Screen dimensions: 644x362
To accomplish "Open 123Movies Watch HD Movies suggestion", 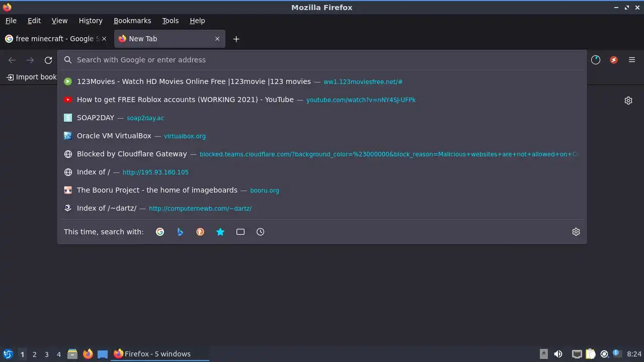I will pos(322,81).
